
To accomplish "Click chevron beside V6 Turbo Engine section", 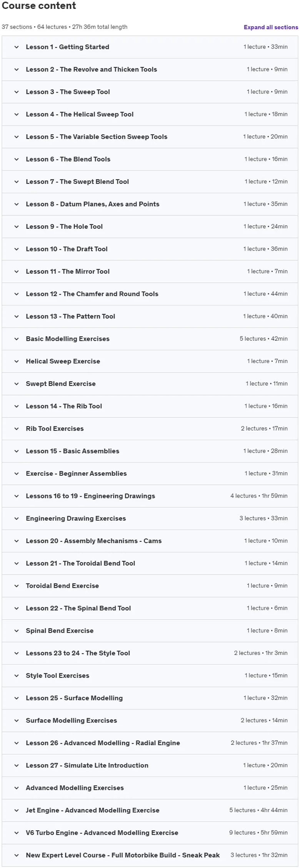I will click(17, 833).
